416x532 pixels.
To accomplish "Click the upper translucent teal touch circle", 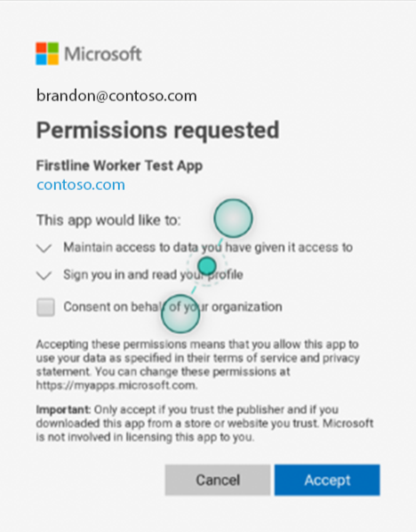I will point(233,218).
